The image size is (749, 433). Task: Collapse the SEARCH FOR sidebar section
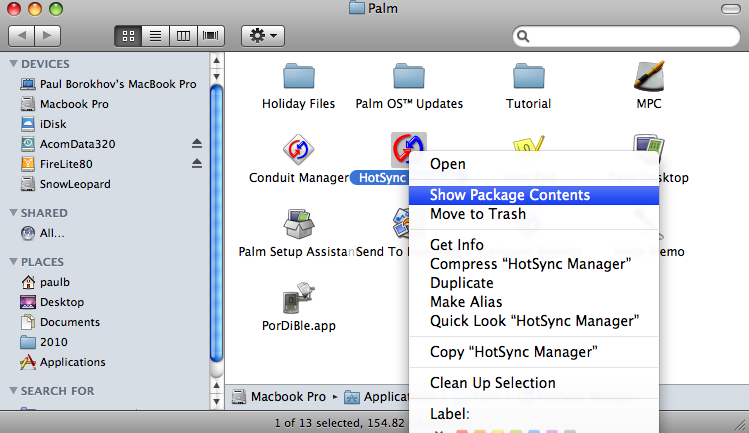(13, 390)
